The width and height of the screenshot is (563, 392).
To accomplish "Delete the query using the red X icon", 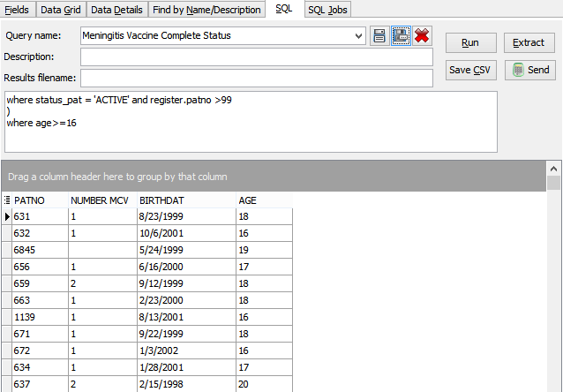I will (x=422, y=35).
